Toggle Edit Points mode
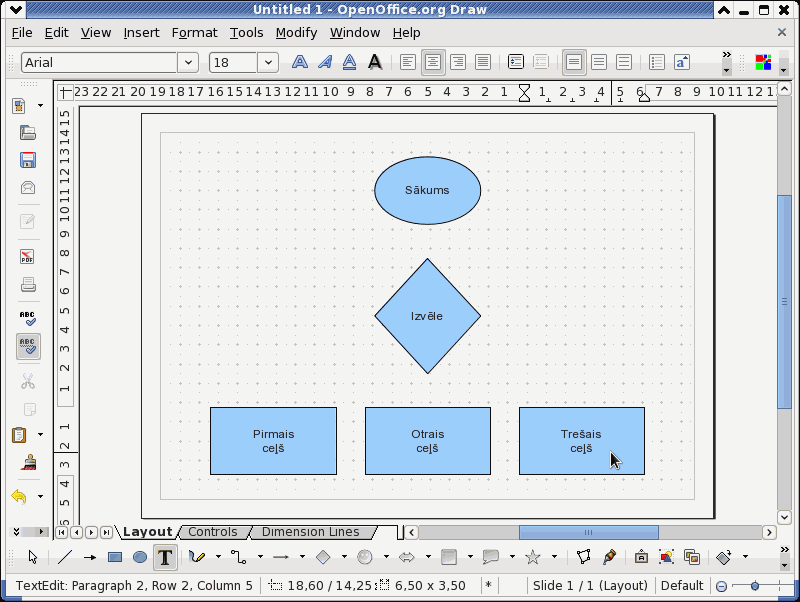This screenshot has height=602, width=800. (x=583, y=557)
